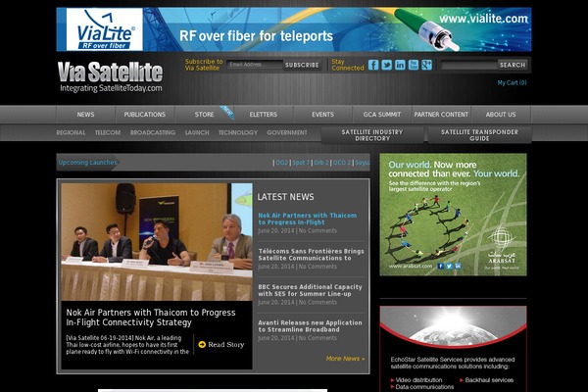This screenshot has width=588, height=392.
Task: Click No Comments under the Avanti headline
Action: tap(318, 338)
